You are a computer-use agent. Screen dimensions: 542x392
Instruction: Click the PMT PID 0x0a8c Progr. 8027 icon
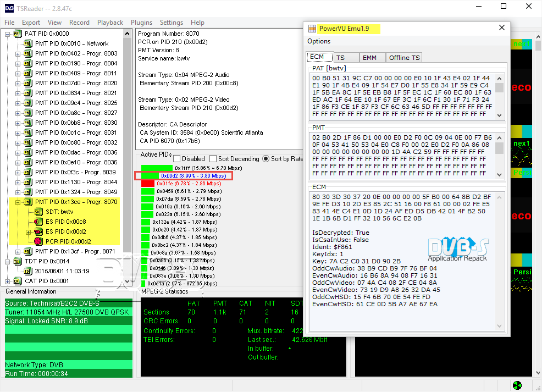click(x=28, y=113)
